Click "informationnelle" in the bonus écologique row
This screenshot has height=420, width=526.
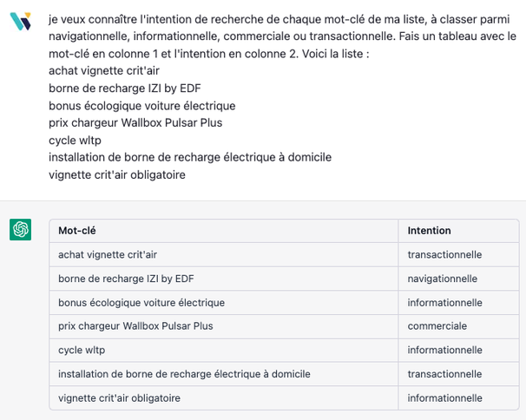point(444,303)
